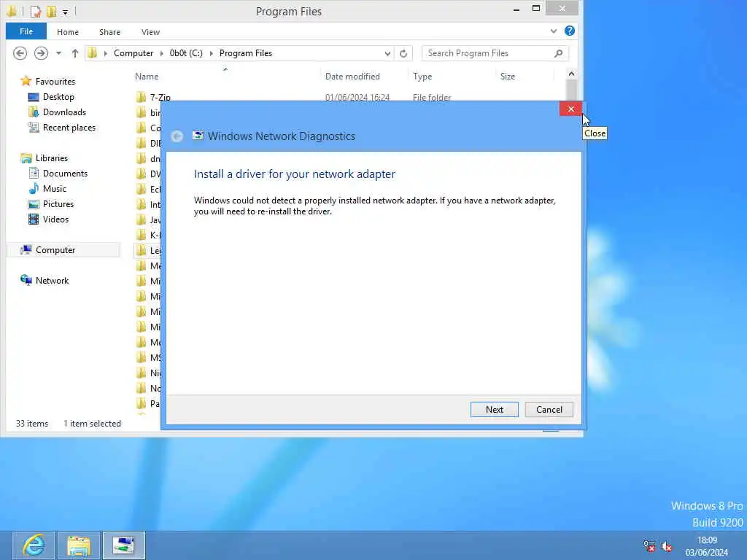
Task: Click the Music note icon
Action: coord(34,189)
